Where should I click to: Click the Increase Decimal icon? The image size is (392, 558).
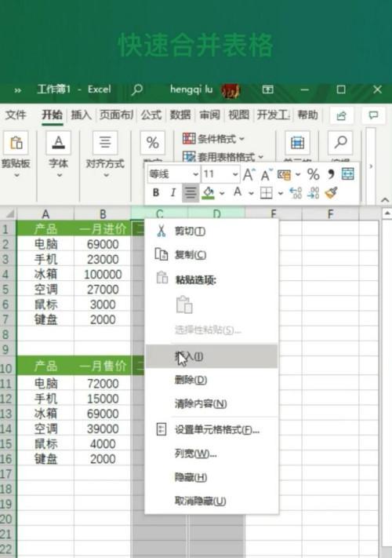296,193
